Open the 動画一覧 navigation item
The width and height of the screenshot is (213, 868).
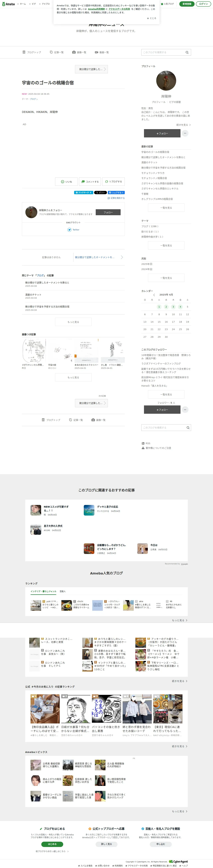pyautogui.click(x=102, y=52)
